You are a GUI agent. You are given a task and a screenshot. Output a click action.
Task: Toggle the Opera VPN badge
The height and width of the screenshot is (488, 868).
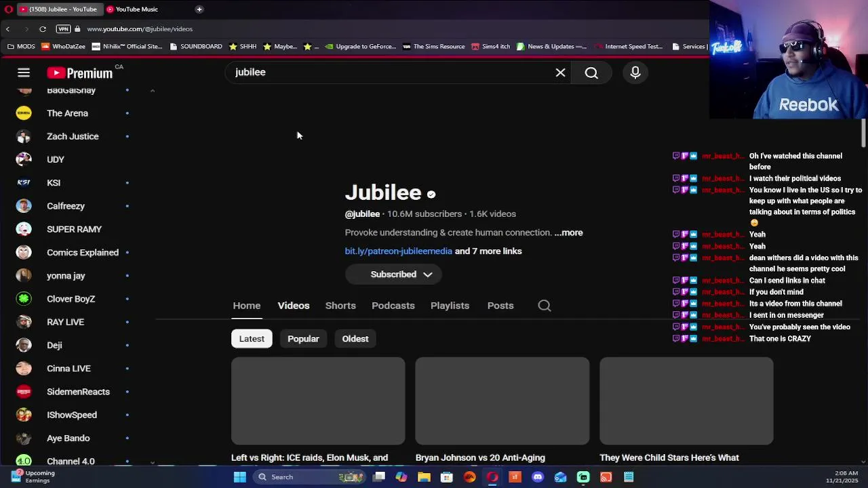[63, 29]
